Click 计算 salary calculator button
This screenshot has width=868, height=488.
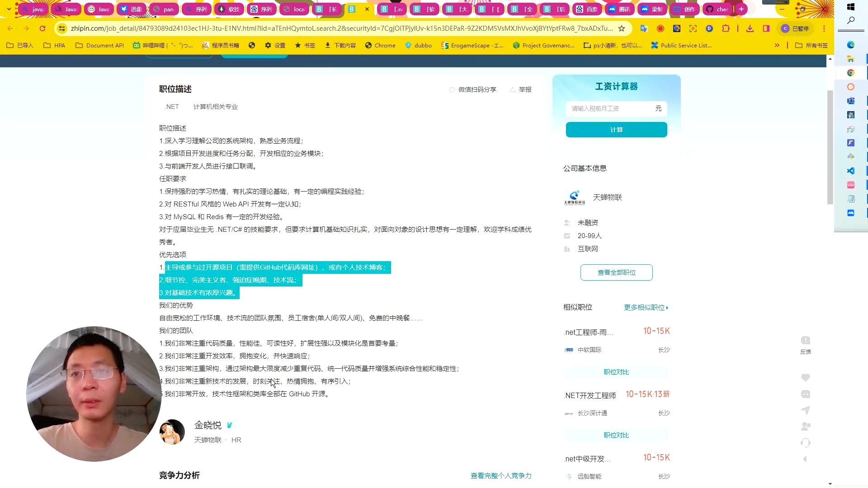[616, 129]
